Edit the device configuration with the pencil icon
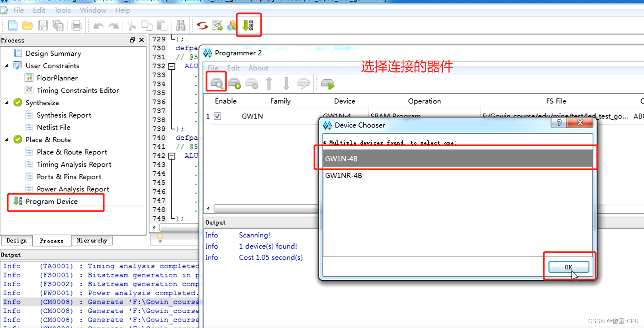Image resolution: width=644 pixels, height=328 pixels. pos(303,83)
